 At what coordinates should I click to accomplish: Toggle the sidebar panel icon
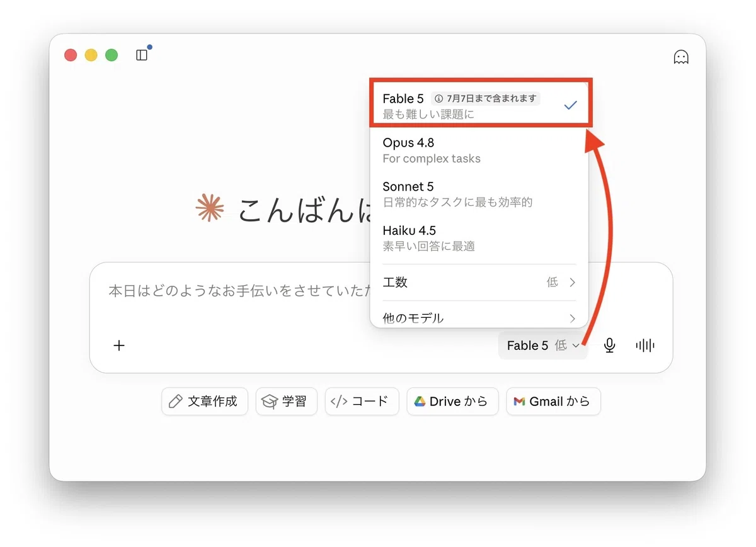(142, 55)
